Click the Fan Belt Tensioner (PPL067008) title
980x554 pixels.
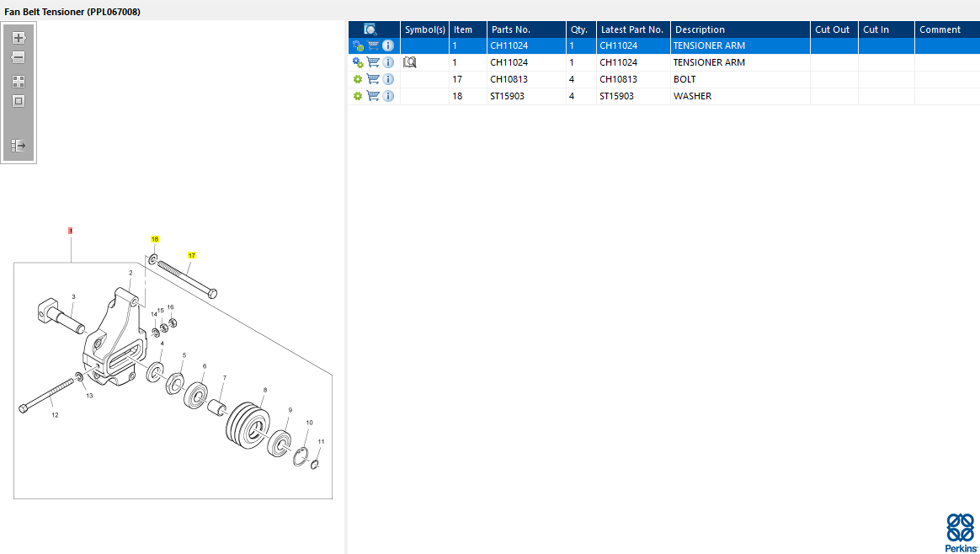[x=72, y=12]
